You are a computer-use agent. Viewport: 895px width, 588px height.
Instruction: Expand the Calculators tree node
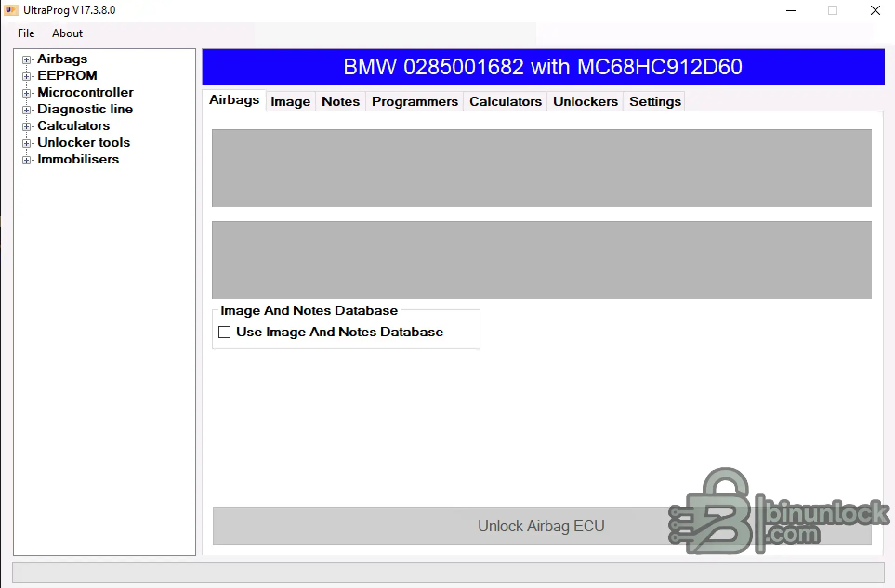point(26,127)
